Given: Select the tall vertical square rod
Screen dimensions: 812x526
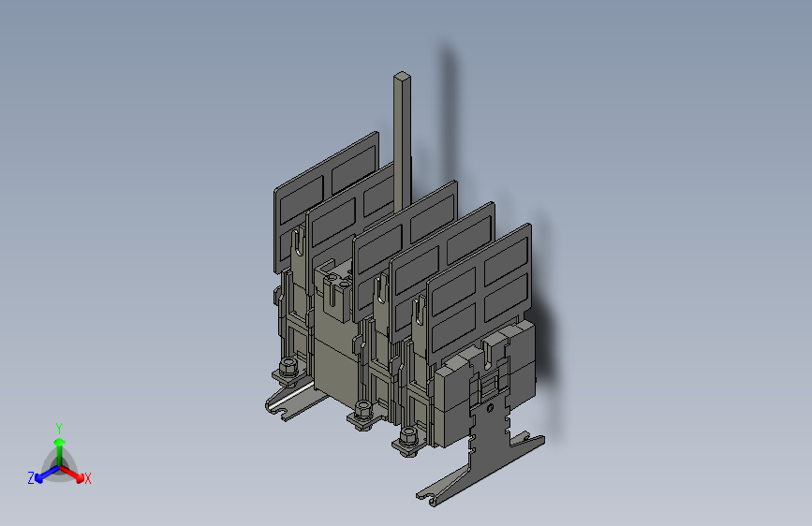Looking at the screenshot, I should (x=403, y=142).
